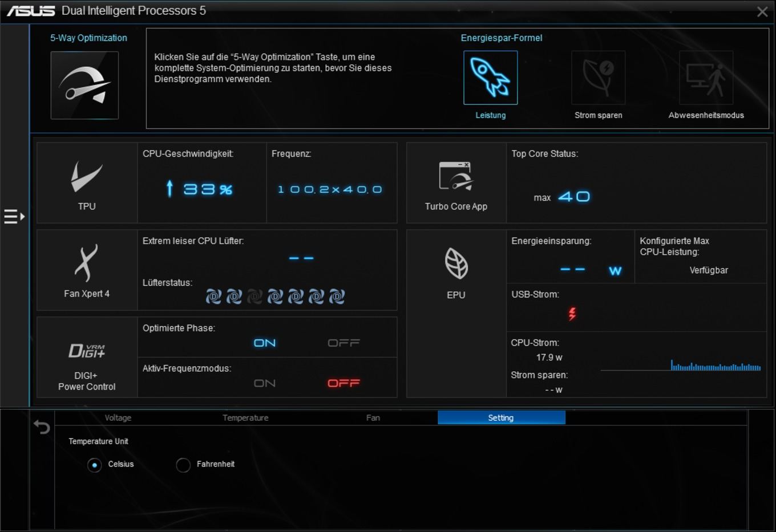This screenshot has width=776, height=532.
Task: Turn Optimierte Phase ON
Action: coord(265,343)
